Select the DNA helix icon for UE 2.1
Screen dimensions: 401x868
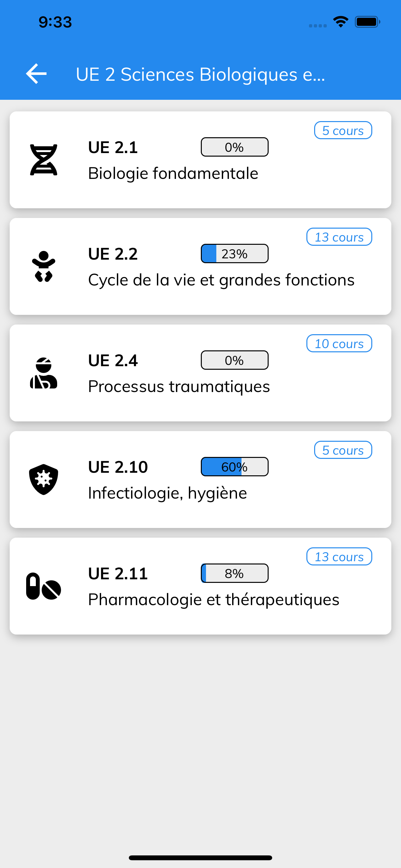coord(44,160)
